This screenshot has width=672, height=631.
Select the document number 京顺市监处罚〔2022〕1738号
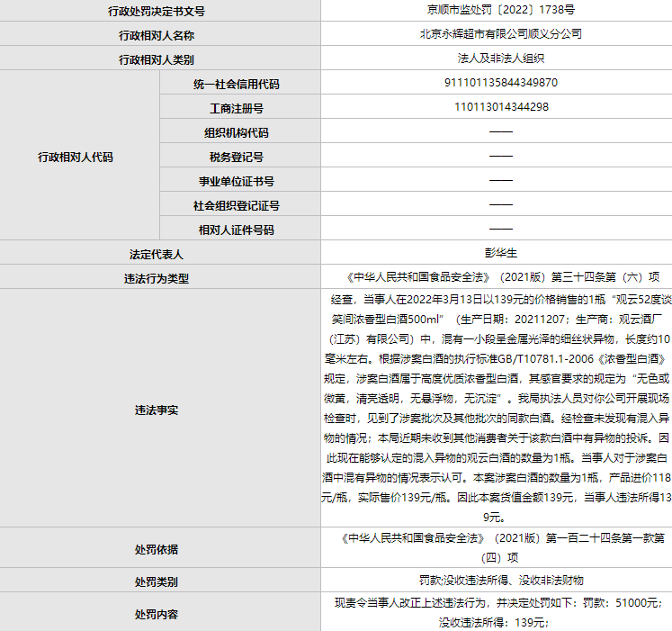point(500,10)
